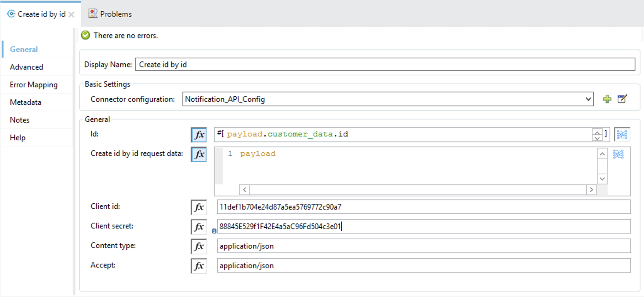Toggle fx expression mode for Accept field
Image resolution: width=644 pixels, height=297 pixels.
point(199,266)
